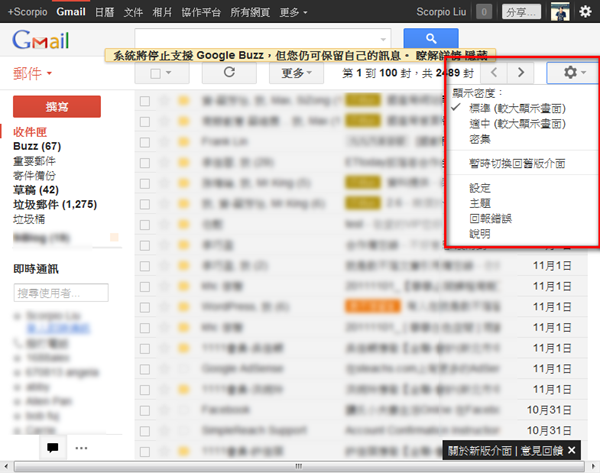Open 說明 from the gear menu
This screenshot has width=600, height=473.
(480, 234)
